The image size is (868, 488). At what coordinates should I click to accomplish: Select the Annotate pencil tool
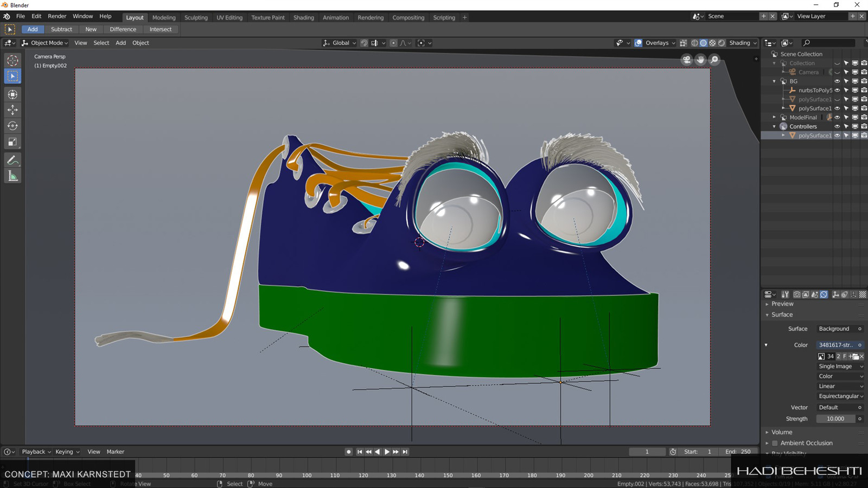point(12,160)
